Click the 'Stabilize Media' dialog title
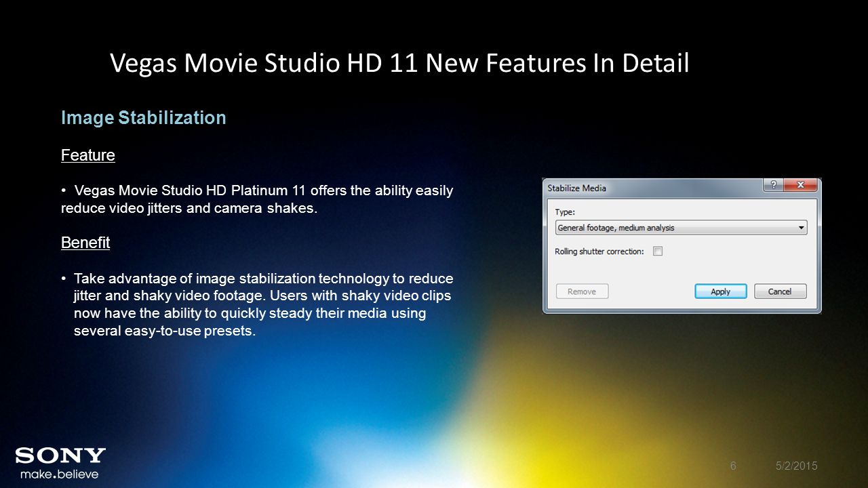Image resolution: width=868 pixels, height=488 pixels. coord(577,188)
